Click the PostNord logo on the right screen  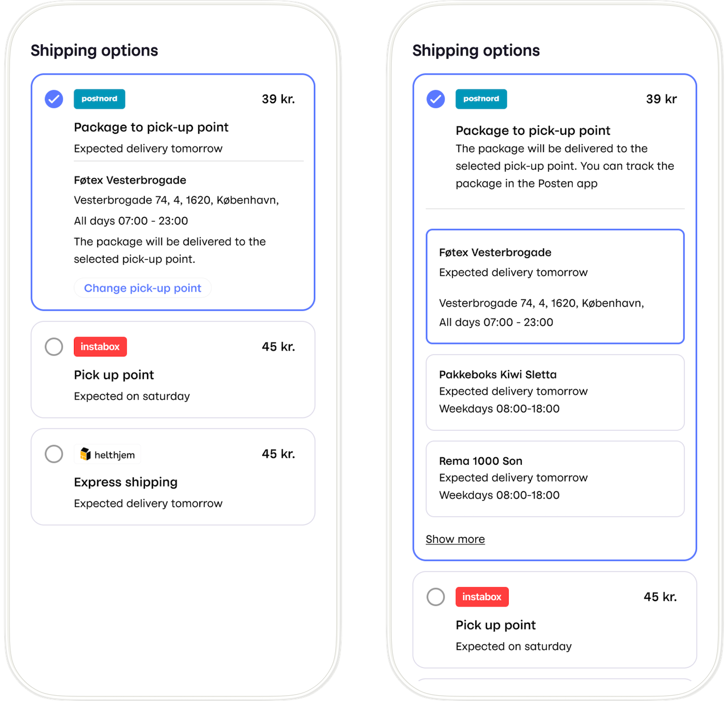click(481, 99)
